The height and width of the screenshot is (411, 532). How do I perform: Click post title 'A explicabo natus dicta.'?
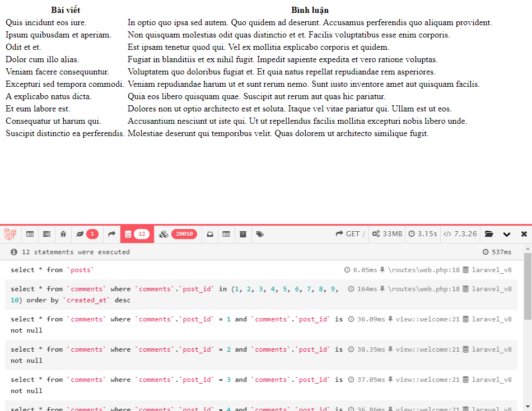[49, 96]
